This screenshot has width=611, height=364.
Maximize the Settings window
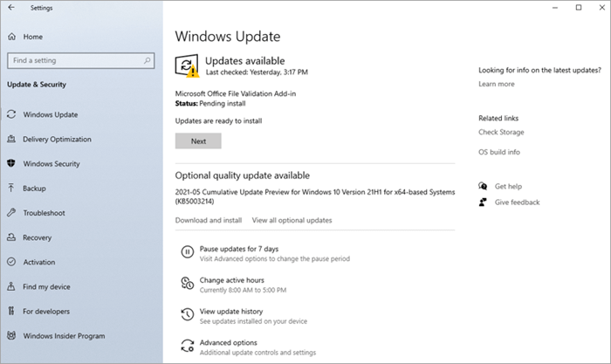(x=579, y=7)
